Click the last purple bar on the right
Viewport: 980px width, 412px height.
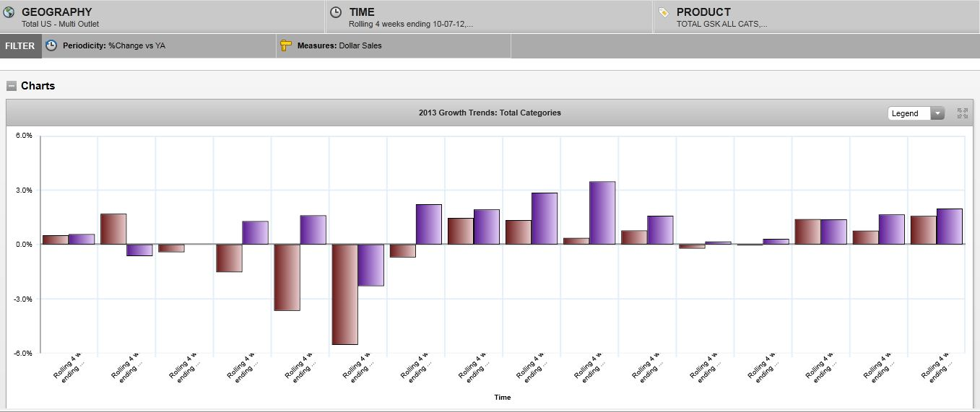point(950,227)
